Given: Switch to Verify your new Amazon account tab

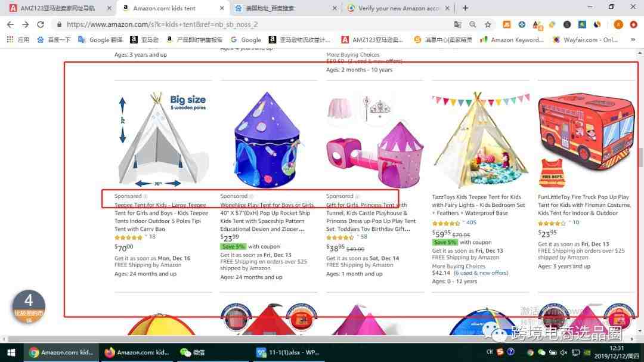Looking at the screenshot, I should 398,8.
